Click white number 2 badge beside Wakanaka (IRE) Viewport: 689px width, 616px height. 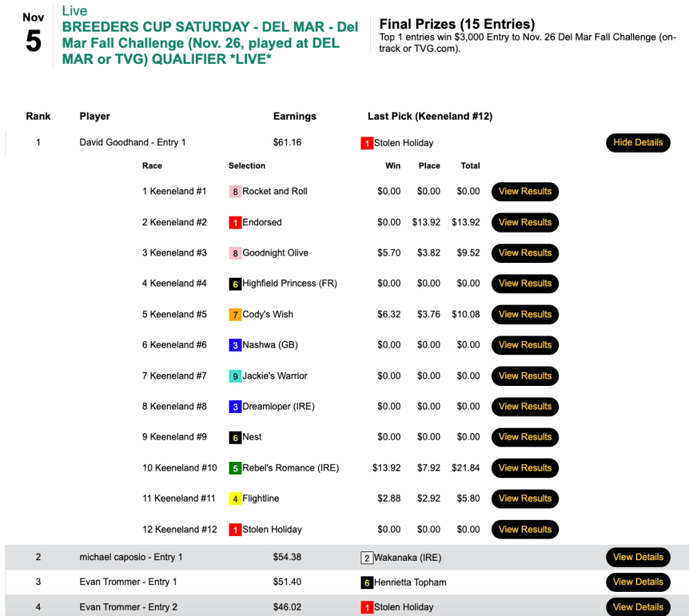tap(367, 558)
